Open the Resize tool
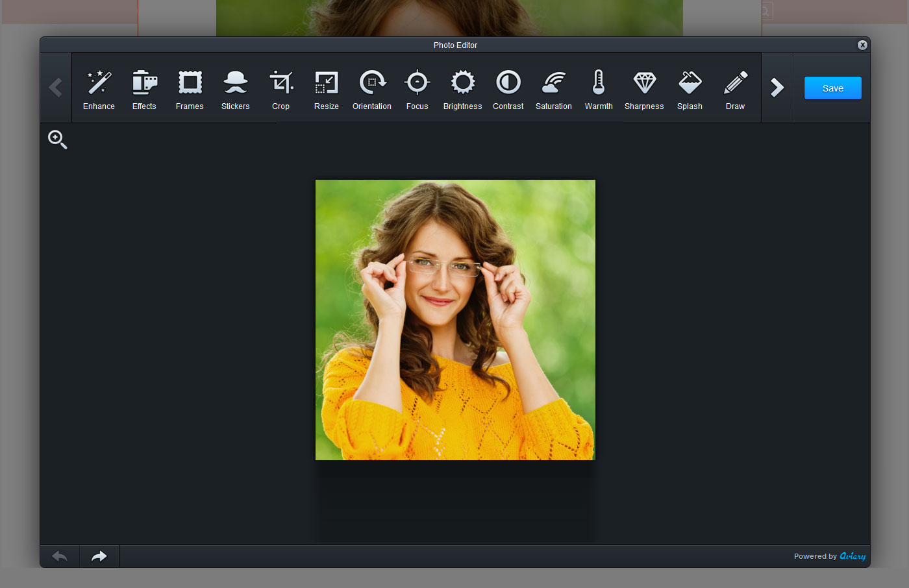The height and width of the screenshot is (588, 909). (326, 89)
